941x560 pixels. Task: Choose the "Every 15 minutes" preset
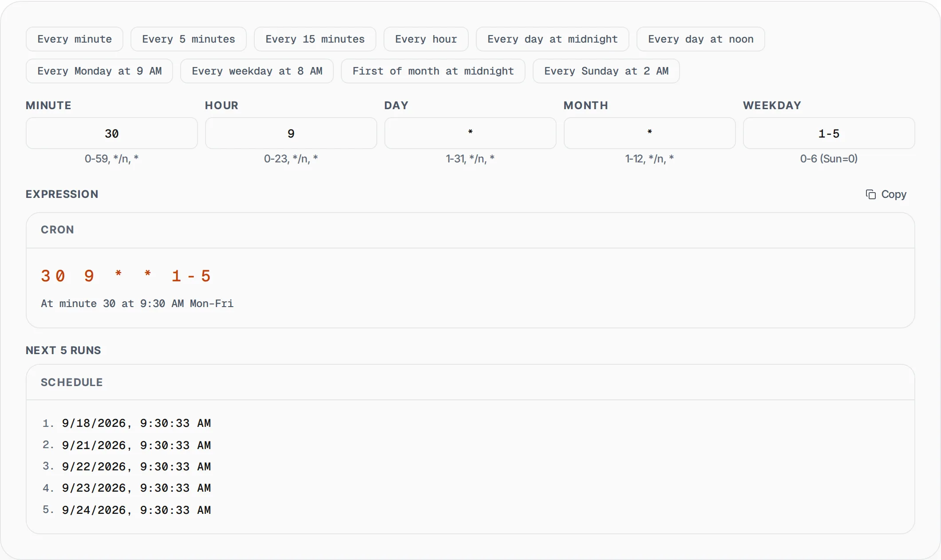315,39
